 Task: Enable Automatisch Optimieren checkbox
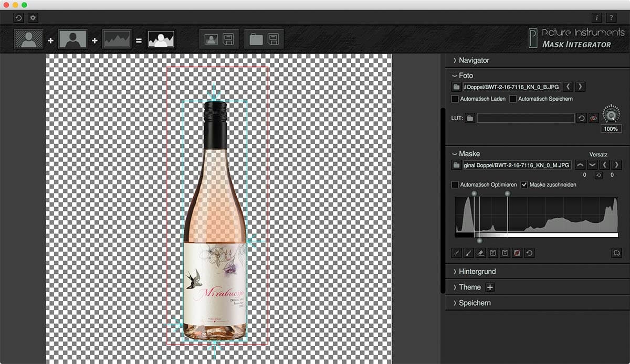455,185
